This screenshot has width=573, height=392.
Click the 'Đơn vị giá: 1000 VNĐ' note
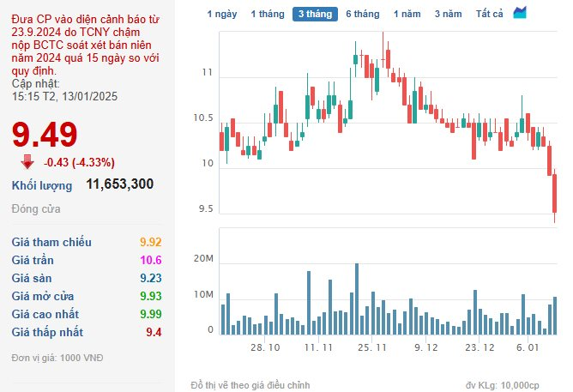(x=57, y=358)
